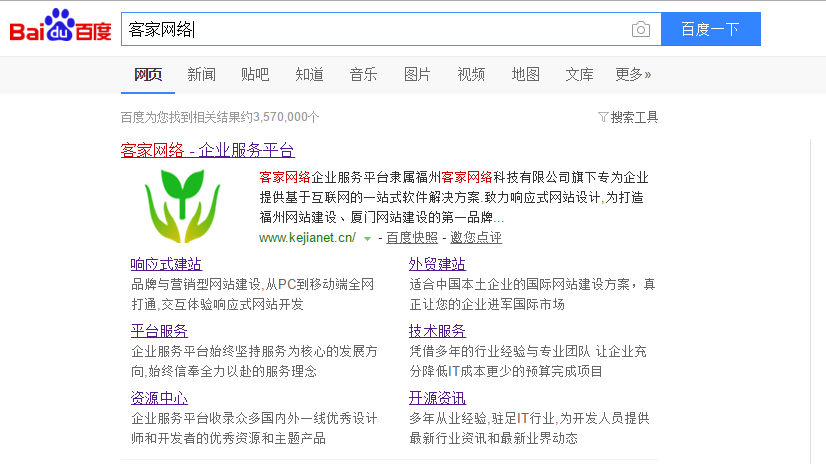Go to the 地图 tab
Image resolution: width=826 pixels, height=464 pixels.
(x=525, y=74)
